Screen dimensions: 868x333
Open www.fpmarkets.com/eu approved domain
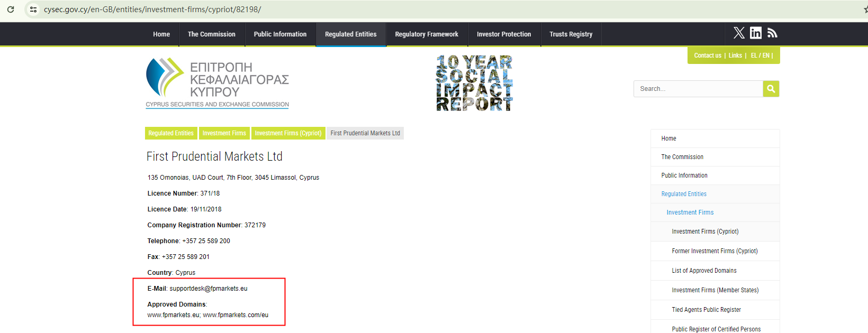point(236,315)
